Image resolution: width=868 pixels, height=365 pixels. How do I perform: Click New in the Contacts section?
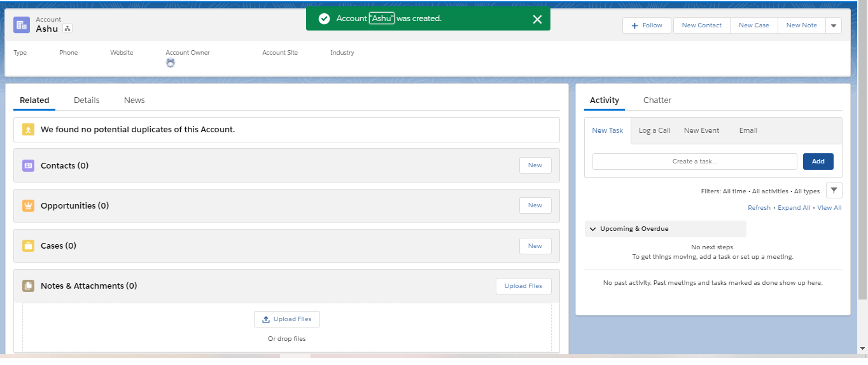click(535, 165)
